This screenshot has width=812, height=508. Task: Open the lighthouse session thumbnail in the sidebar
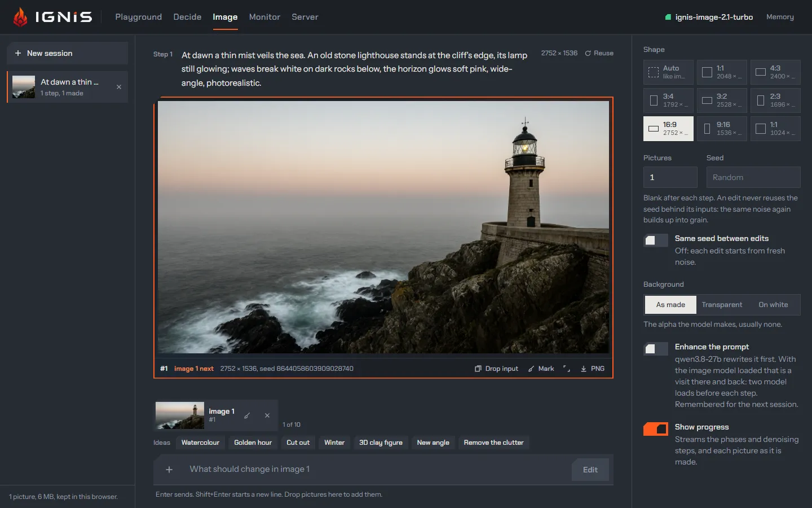(x=24, y=87)
